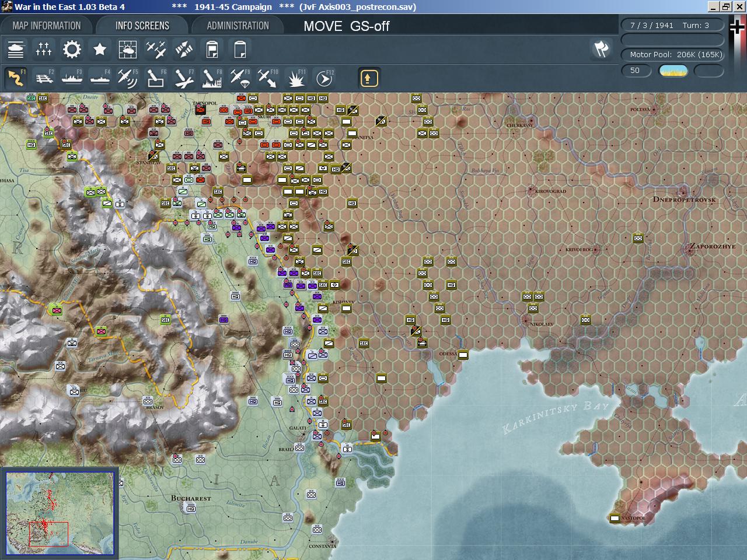Screen dimensions: 747x560
Task: Select F1 move mode arrow icon
Action: (x=16, y=78)
